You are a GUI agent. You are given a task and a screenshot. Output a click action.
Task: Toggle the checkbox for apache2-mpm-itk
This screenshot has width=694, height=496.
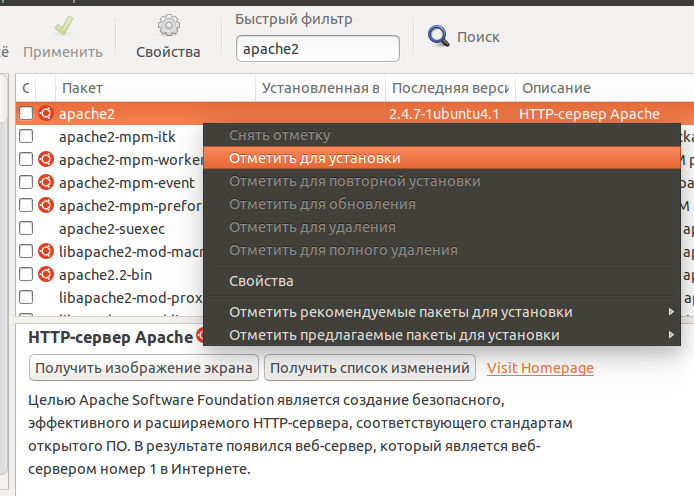click(26, 136)
